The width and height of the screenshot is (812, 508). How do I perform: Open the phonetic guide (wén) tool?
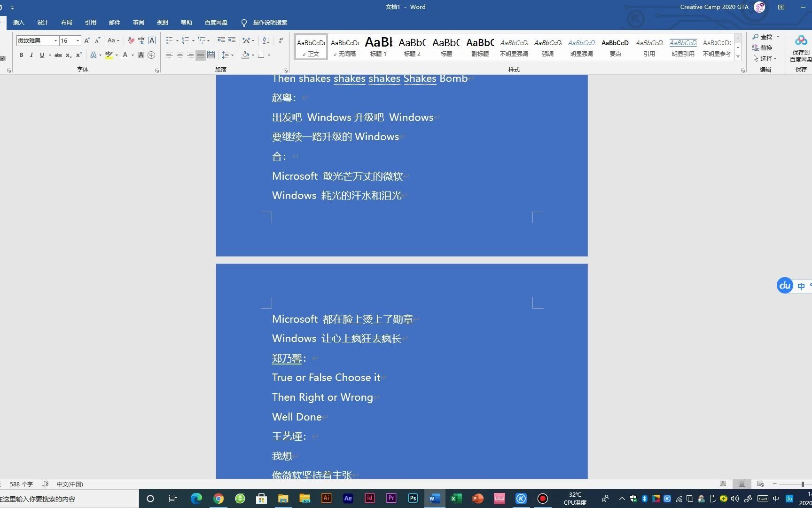coord(141,40)
